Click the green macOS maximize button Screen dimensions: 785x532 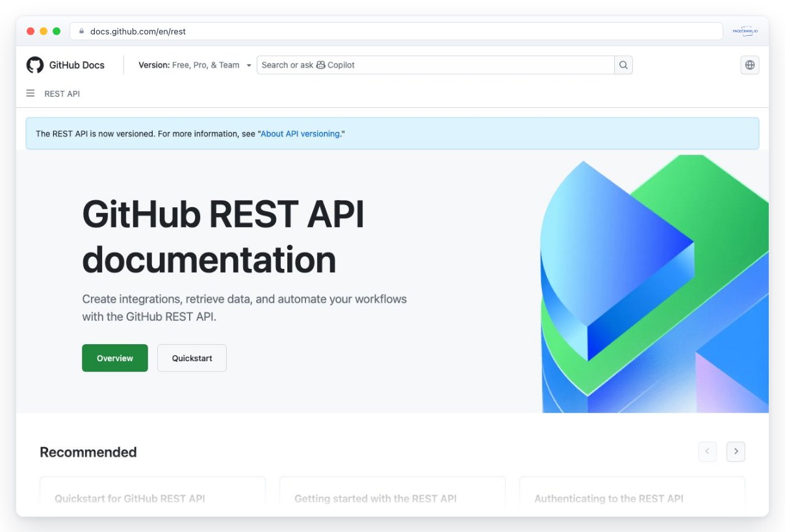[x=57, y=31]
